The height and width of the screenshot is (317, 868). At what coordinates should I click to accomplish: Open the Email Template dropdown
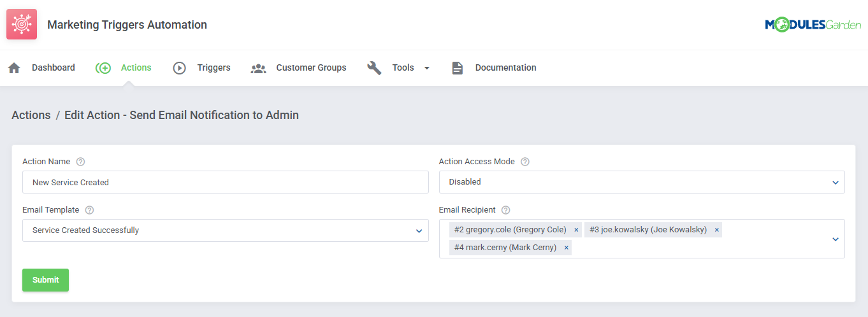226,230
